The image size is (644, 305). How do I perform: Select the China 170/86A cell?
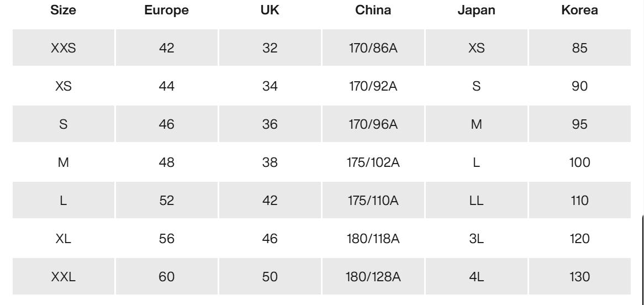373,48
